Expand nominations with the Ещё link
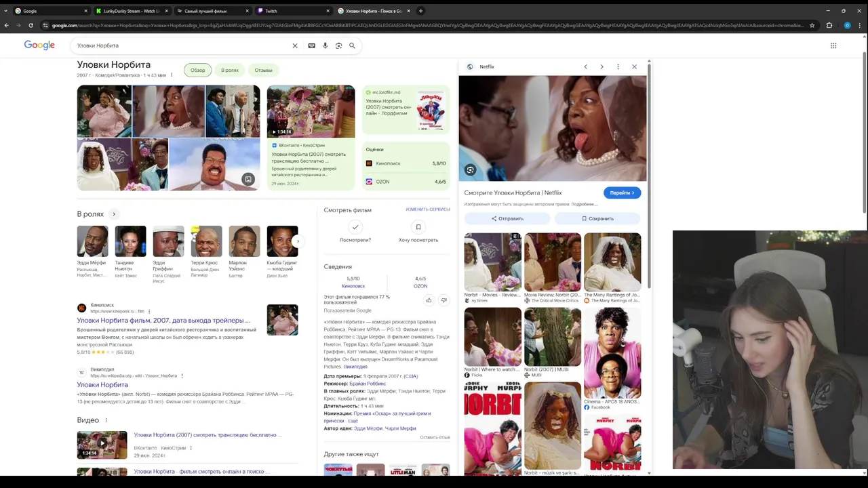 click(x=353, y=421)
